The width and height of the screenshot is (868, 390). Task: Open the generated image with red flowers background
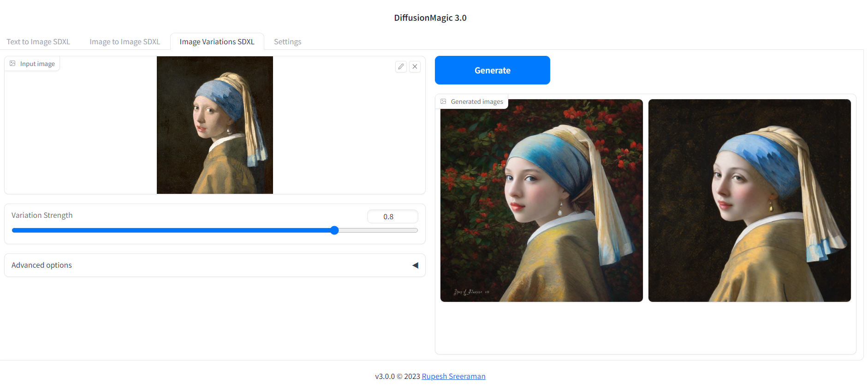tap(541, 200)
